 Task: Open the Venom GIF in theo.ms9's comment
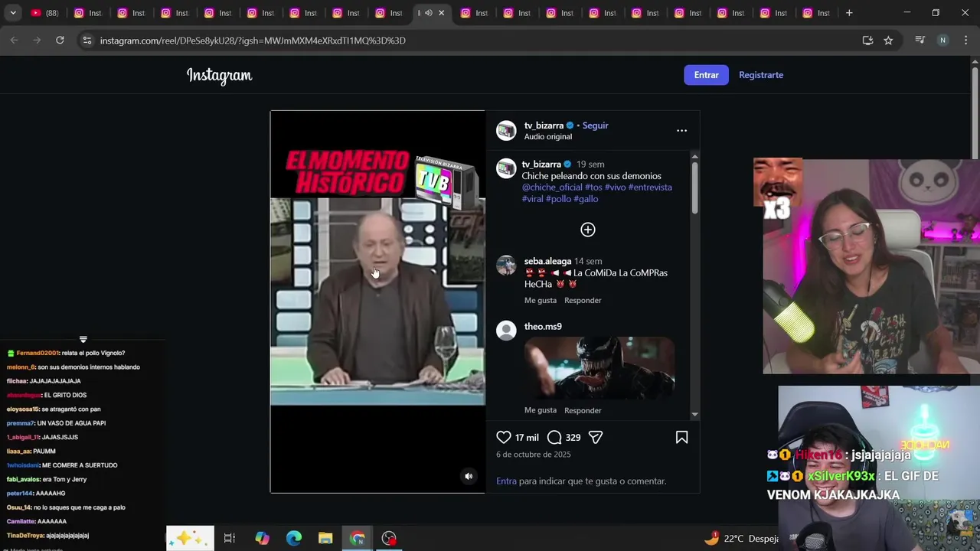(599, 368)
